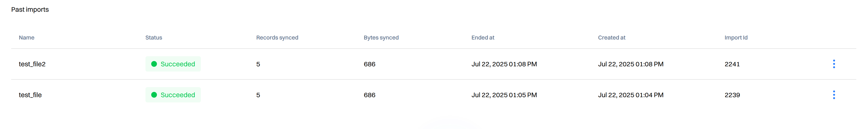
Task: Click the Past imports heading
Action: [x=30, y=10]
